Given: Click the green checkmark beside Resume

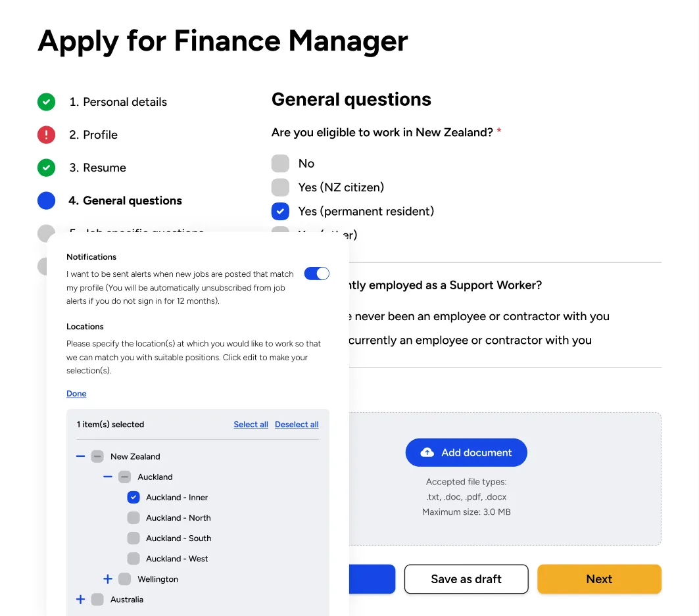Looking at the screenshot, I should [46, 168].
